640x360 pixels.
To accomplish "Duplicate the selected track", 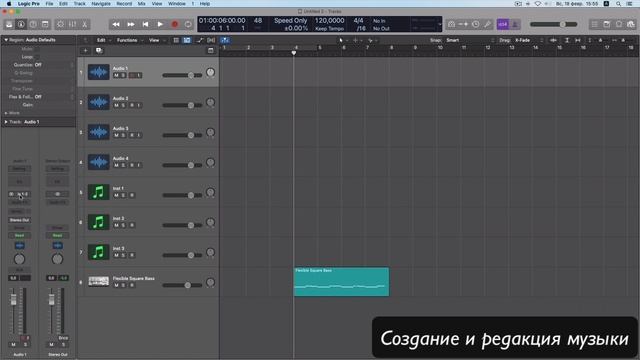I will point(99,51).
